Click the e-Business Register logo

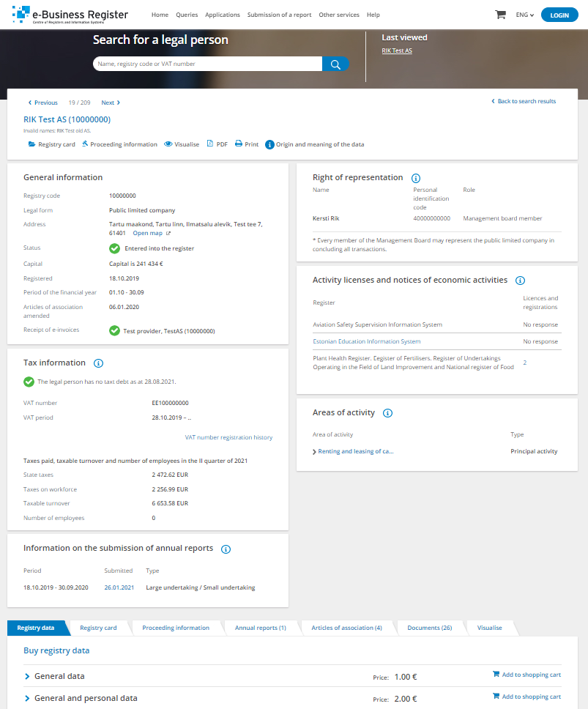pos(70,15)
